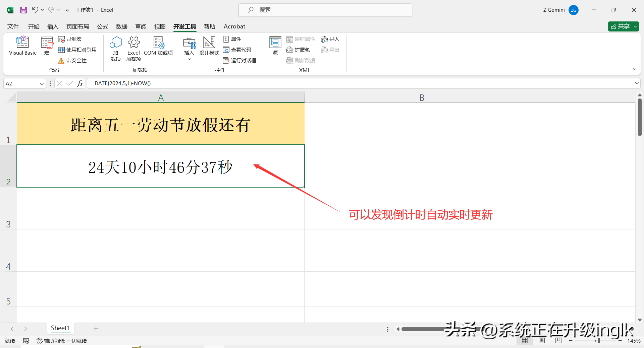Click View Code button
Screen dimensions: 644x348
tap(237, 50)
